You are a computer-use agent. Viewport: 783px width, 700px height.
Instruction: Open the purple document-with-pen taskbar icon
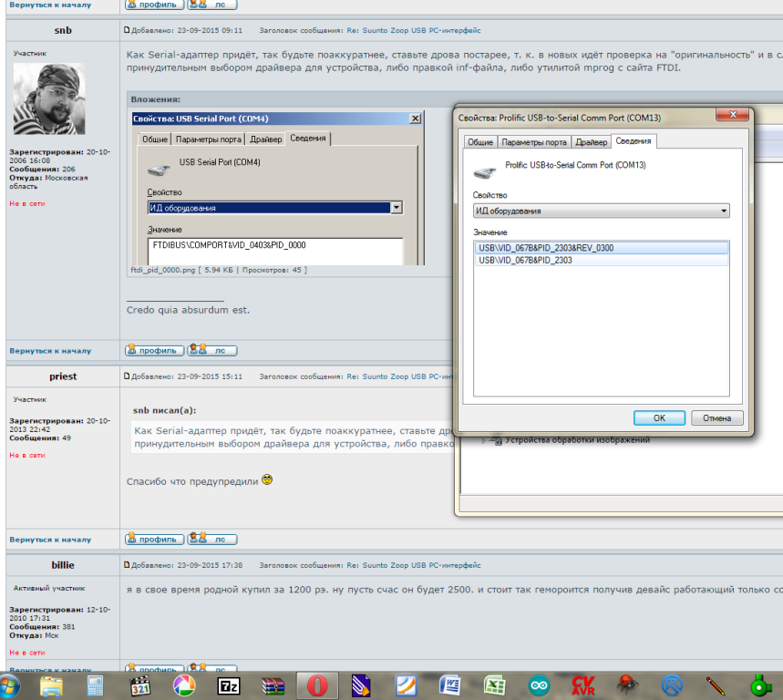pyautogui.click(x=361, y=686)
